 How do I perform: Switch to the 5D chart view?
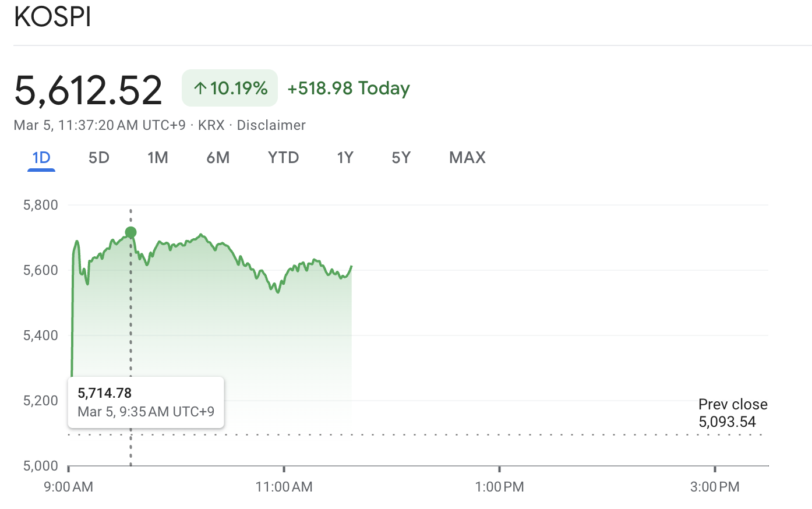[x=98, y=157]
